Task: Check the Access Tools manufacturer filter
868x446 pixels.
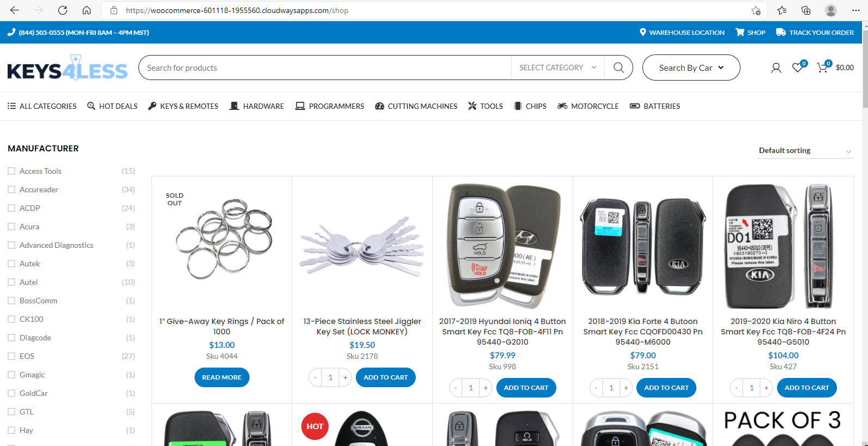Action: tap(11, 171)
